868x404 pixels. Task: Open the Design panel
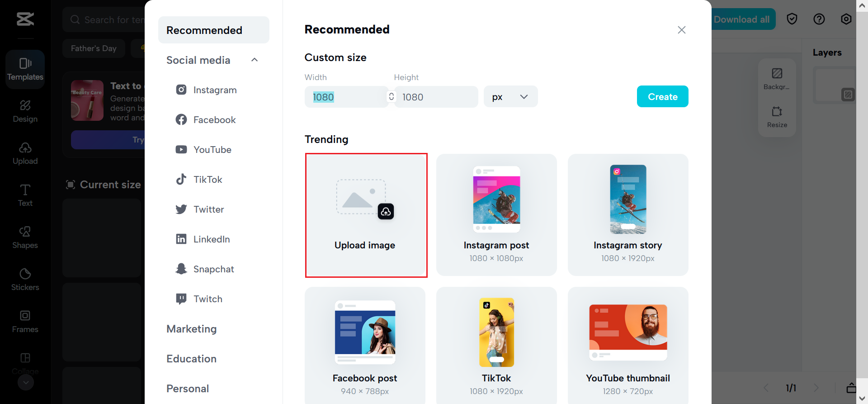(x=25, y=111)
